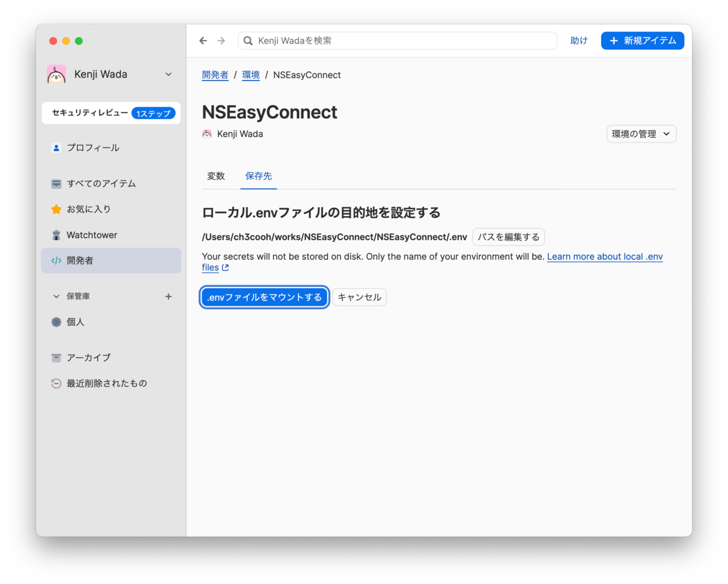Add a new vault with plus icon
This screenshot has height=584, width=728.
tap(169, 297)
